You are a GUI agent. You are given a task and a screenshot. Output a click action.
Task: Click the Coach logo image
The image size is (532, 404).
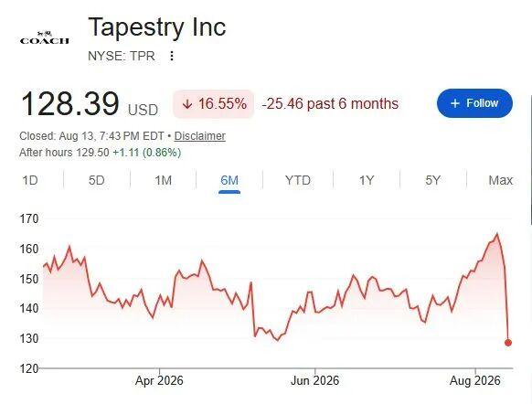(x=45, y=37)
